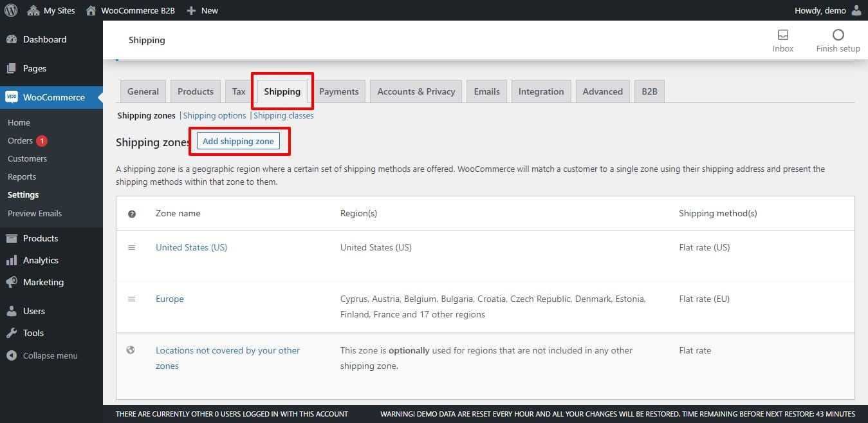The width and height of the screenshot is (868, 423).
Task: Open the Integration tab
Action: tap(541, 91)
